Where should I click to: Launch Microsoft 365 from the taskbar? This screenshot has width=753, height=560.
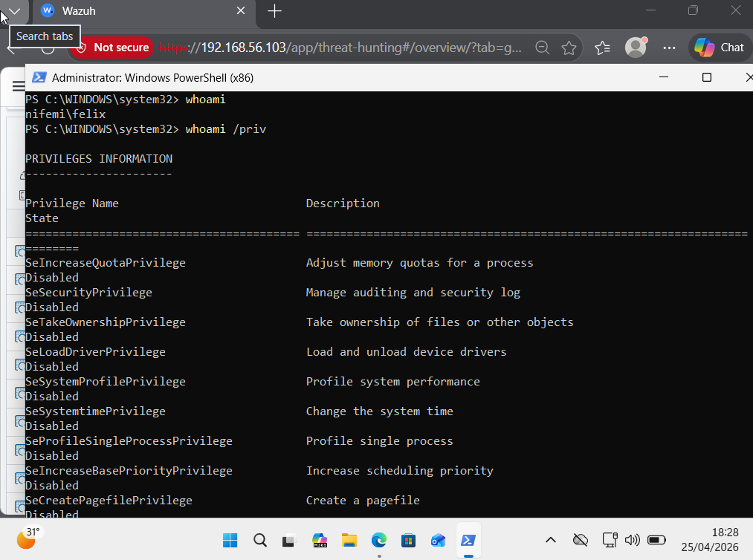coord(320,541)
